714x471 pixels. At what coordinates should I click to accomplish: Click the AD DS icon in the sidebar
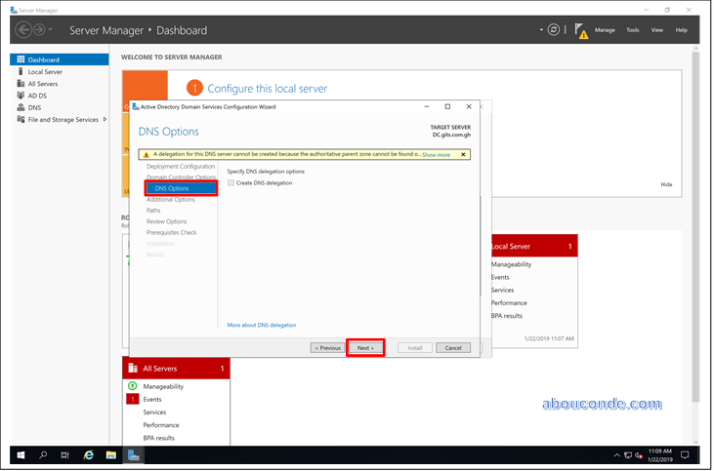[x=20, y=96]
